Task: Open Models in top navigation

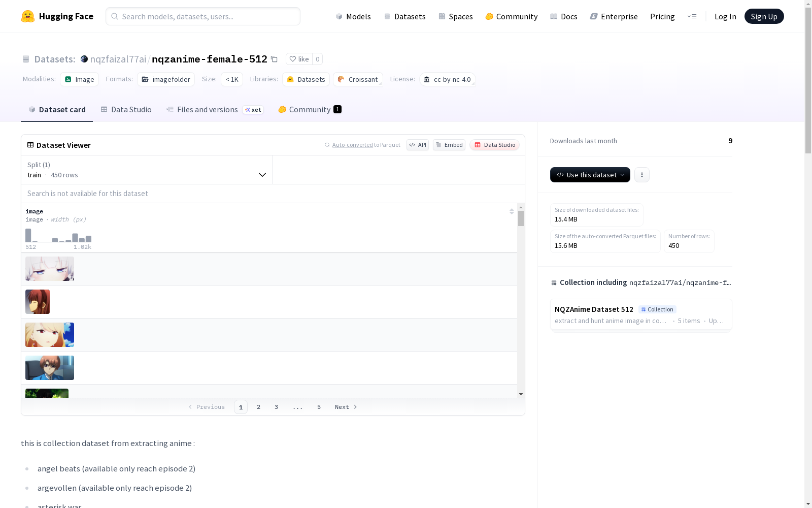Action: pyautogui.click(x=353, y=16)
